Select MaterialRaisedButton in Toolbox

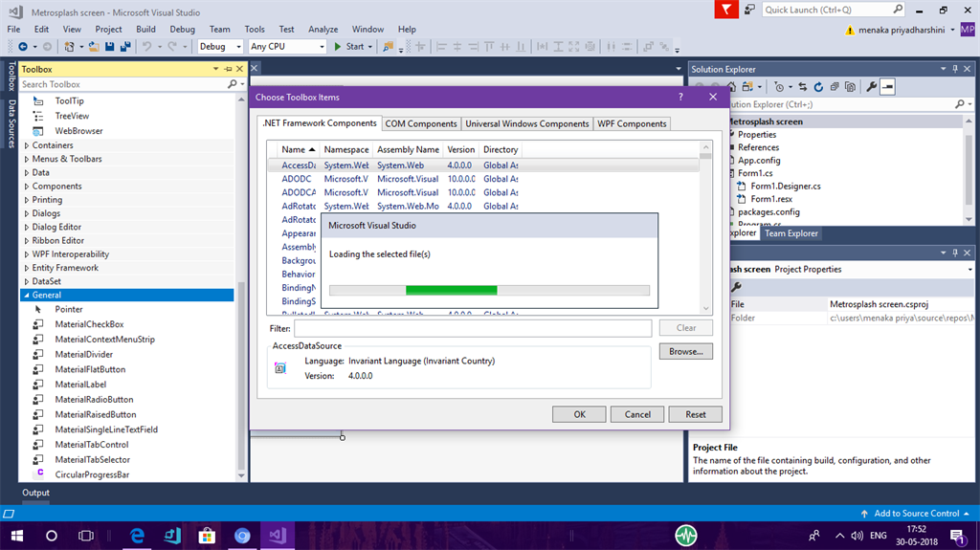click(x=95, y=414)
